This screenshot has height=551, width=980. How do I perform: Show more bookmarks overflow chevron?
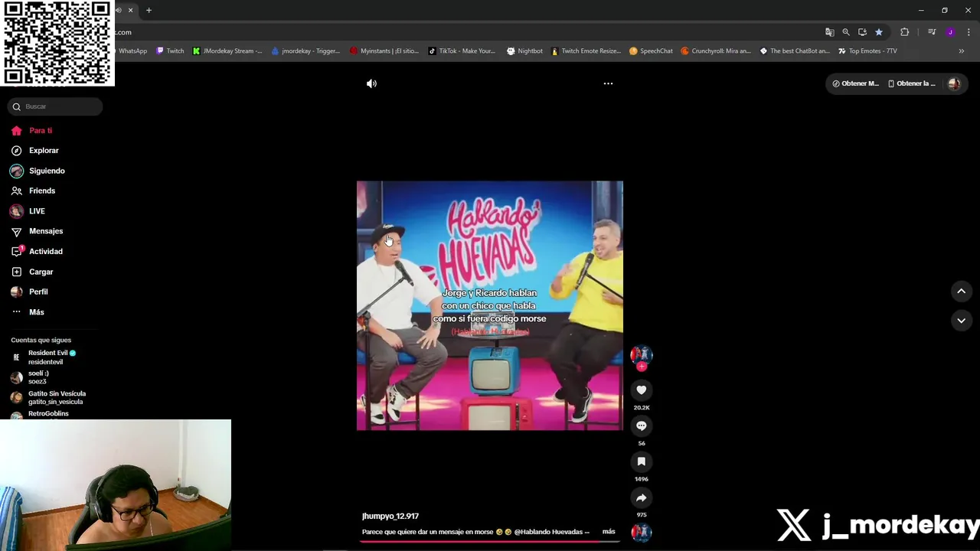point(961,51)
